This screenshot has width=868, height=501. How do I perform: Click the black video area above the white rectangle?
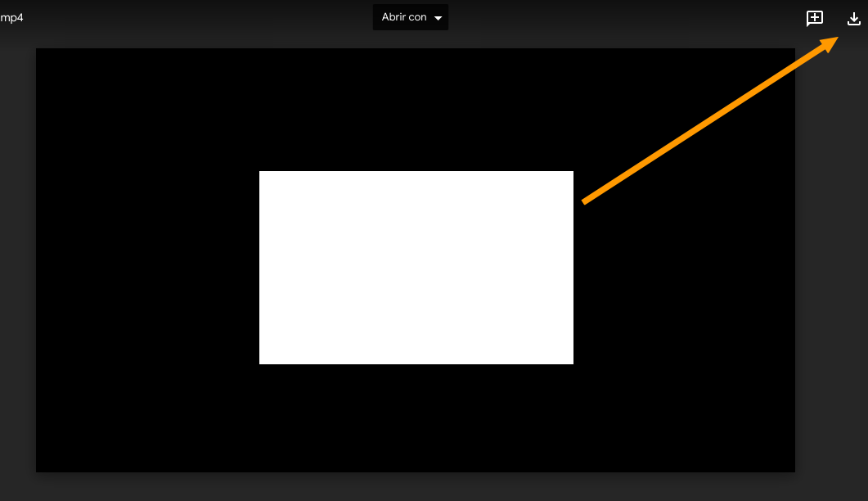pos(416,106)
